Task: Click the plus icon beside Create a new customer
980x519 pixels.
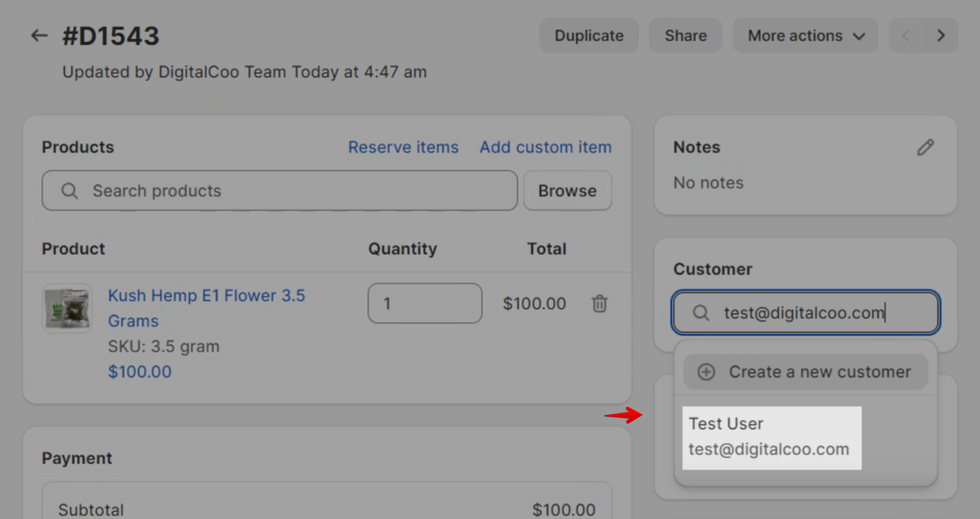Action: coord(706,372)
